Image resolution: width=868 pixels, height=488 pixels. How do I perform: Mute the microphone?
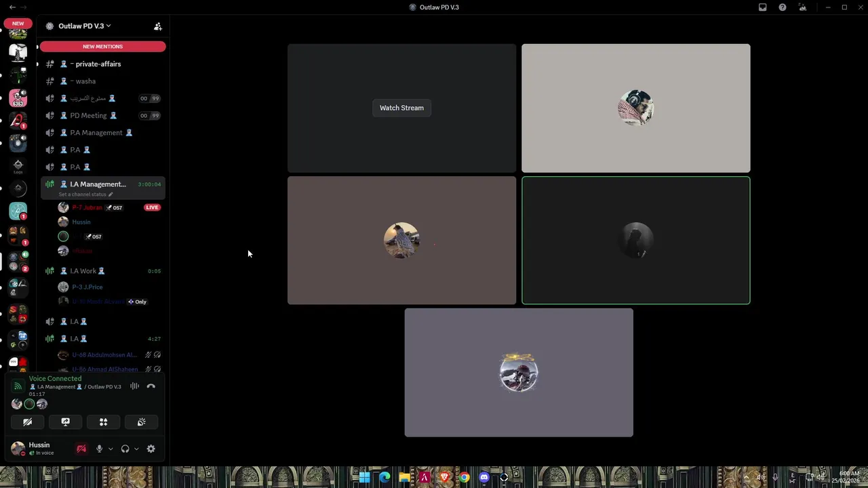(x=99, y=449)
